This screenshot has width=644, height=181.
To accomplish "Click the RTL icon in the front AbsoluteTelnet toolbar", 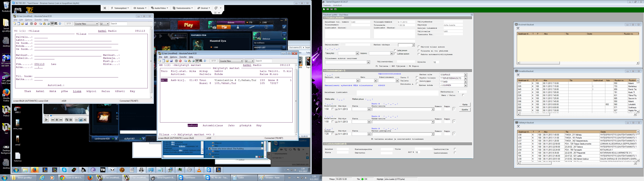I will pos(201,61).
